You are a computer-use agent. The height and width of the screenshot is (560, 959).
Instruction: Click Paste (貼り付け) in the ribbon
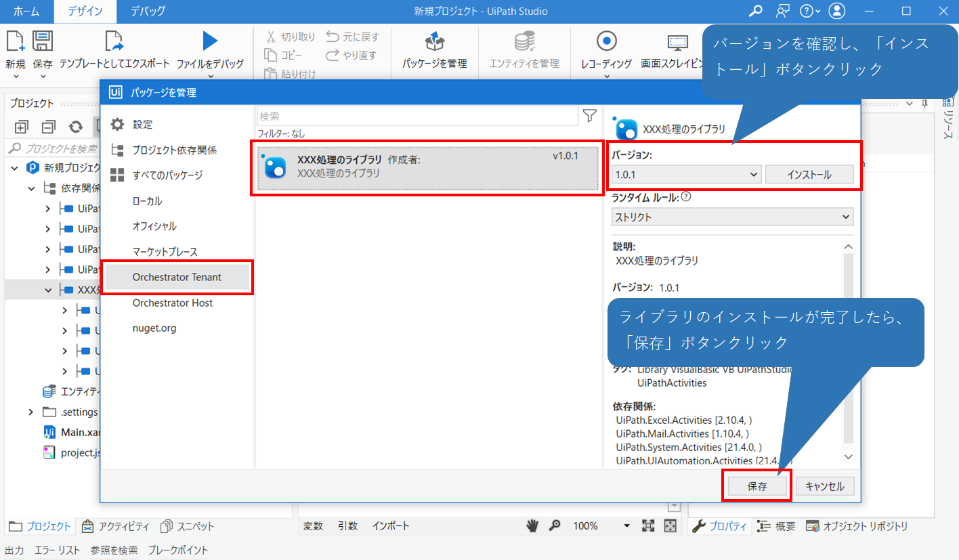[x=291, y=73]
